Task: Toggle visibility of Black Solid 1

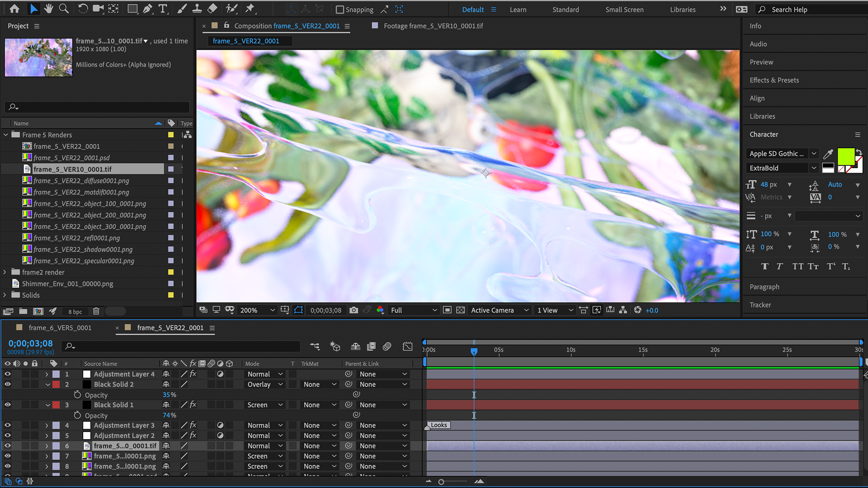Action: pos(8,405)
